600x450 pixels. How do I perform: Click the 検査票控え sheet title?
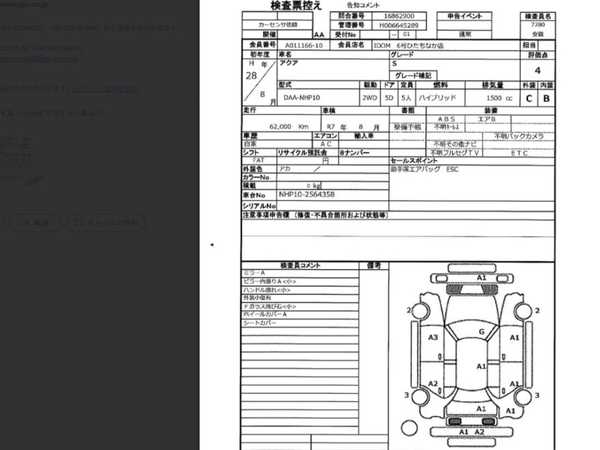click(296, 5)
